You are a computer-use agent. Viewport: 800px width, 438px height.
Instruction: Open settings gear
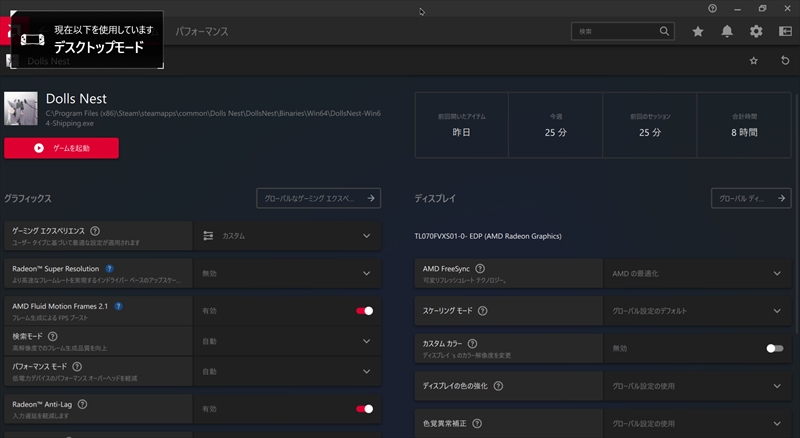click(x=756, y=32)
